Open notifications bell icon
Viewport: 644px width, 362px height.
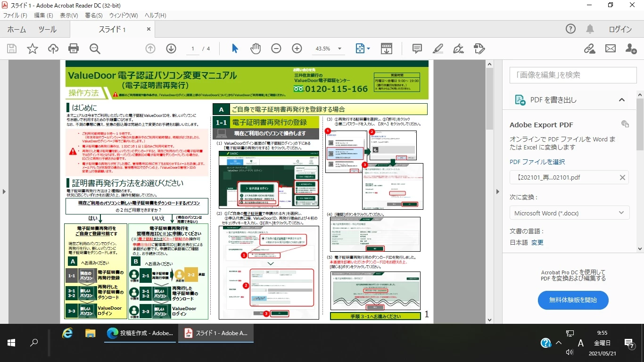[x=590, y=29]
